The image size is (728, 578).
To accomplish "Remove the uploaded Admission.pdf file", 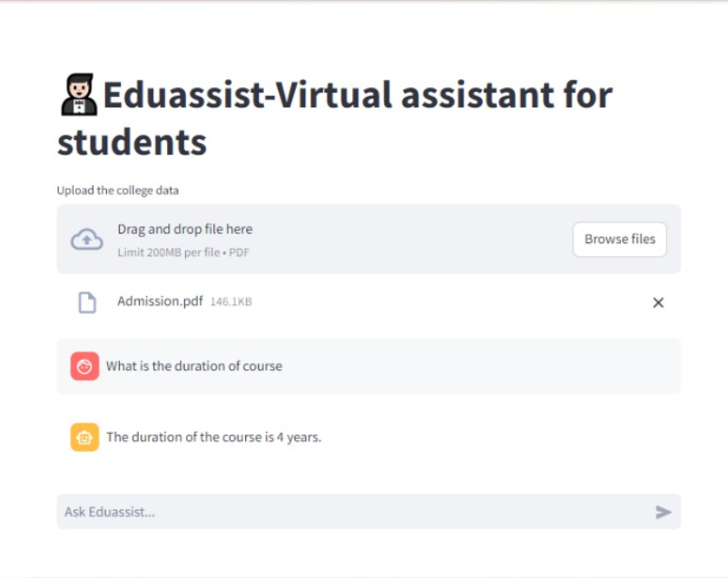I will [x=658, y=303].
